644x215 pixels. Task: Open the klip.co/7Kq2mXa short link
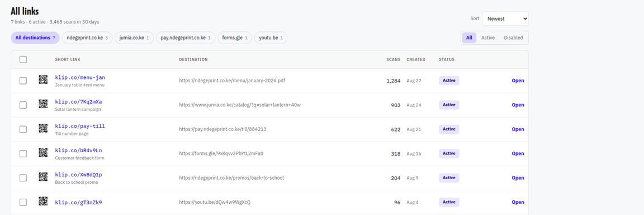click(x=78, y=101)
